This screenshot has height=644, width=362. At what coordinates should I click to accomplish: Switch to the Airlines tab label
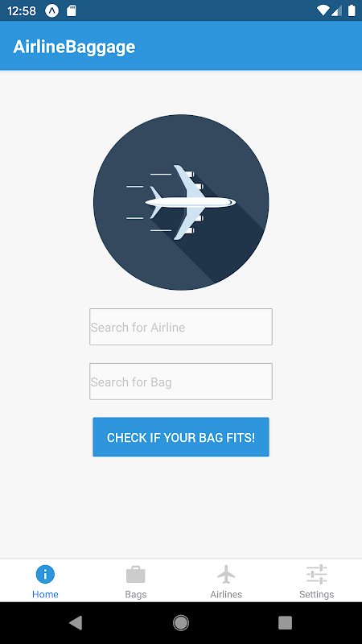pos(226,594)
